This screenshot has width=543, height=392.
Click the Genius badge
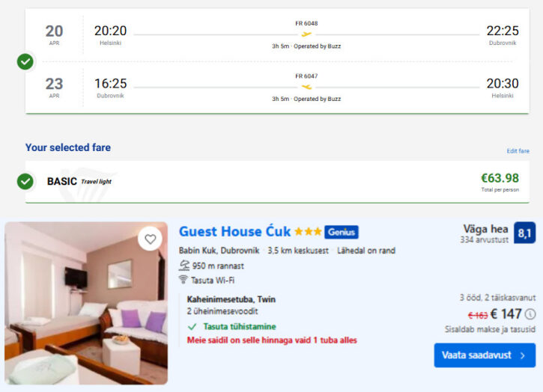coord(342,232)
